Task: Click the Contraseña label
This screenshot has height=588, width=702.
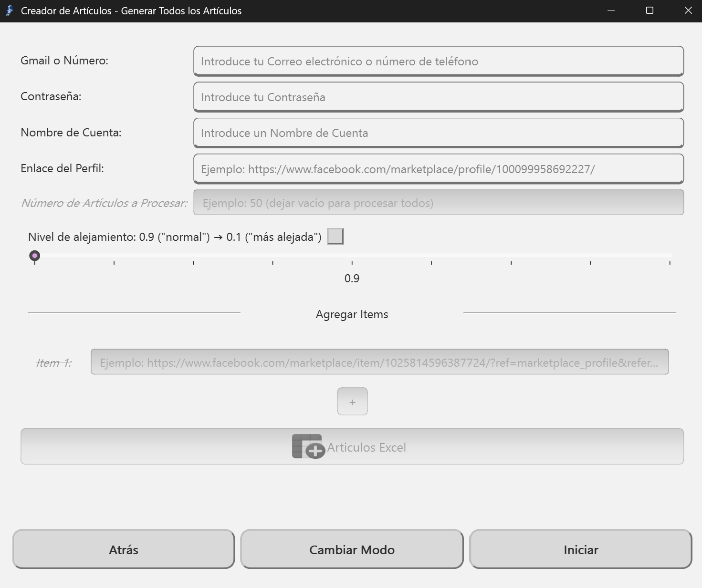Action: [51, 96]
